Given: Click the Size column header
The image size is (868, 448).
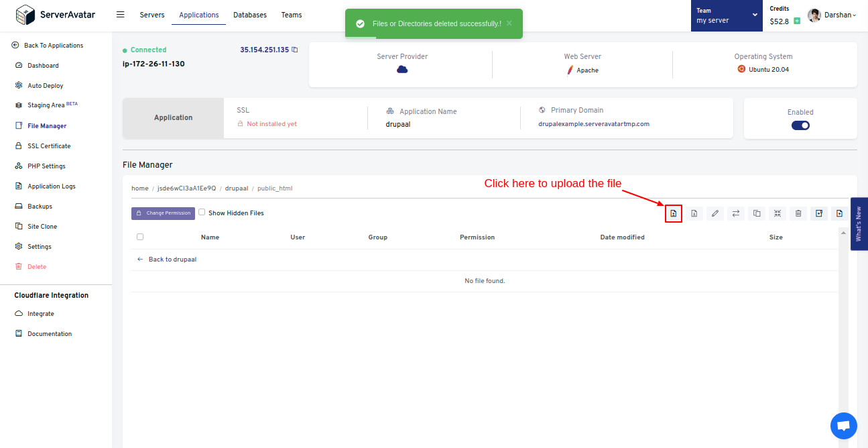Looking at the screenshot, I should tap(776, 237).
